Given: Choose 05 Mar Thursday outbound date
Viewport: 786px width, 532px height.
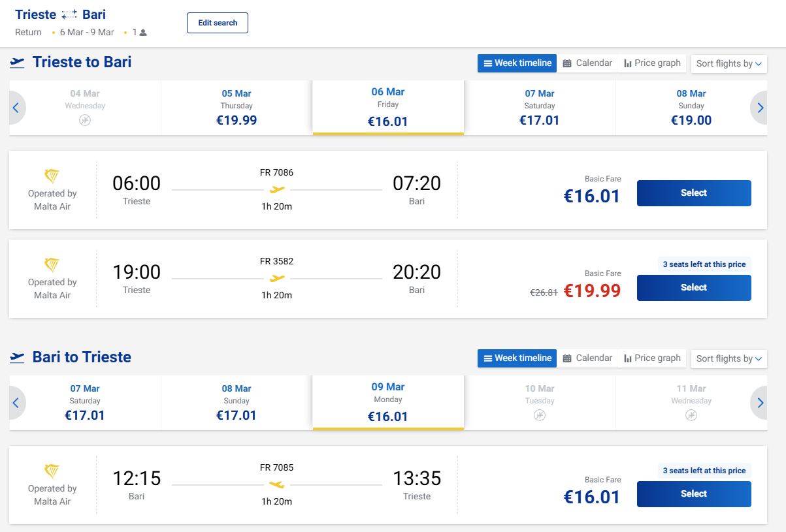Looking at the screenshot, I should [237, 108].
